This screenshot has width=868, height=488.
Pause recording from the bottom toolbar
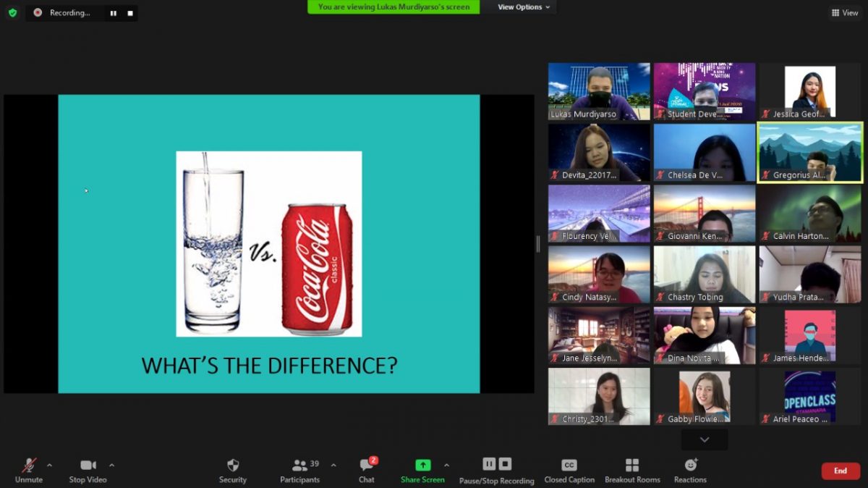[x=489, y=464]
